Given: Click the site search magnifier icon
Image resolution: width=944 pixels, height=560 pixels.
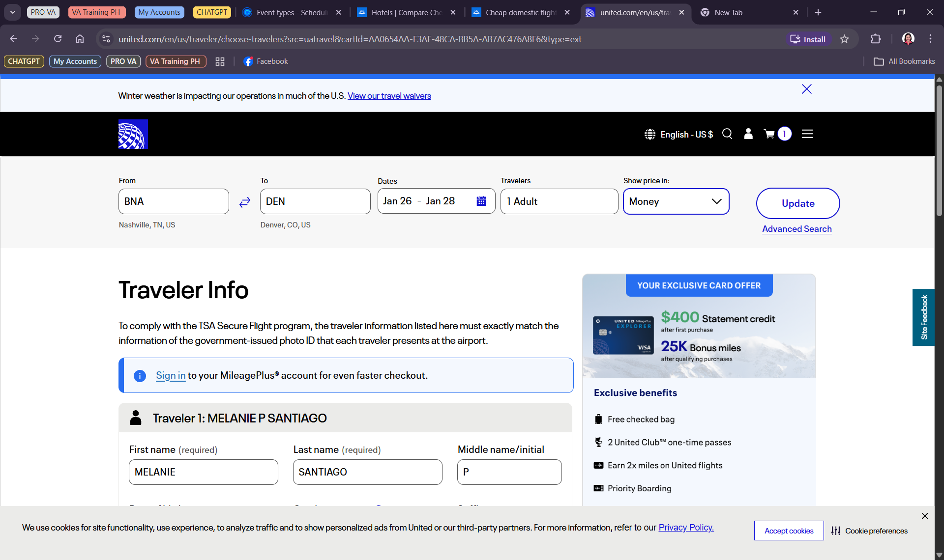Looking at the screenshot, I should [x=727, y=134].
